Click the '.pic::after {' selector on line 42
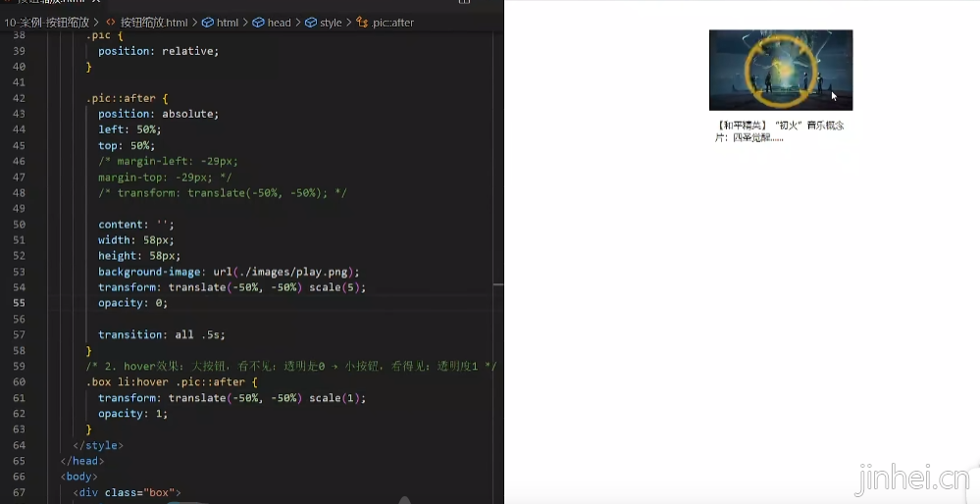Image resolution: width=980 pixels, height=504 pixels. [128, 98]
